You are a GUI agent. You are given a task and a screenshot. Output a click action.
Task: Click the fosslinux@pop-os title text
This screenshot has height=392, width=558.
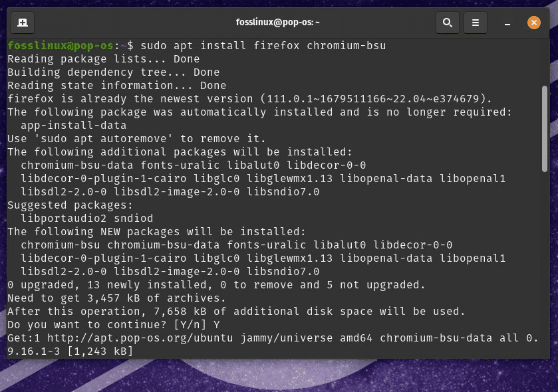277,23
